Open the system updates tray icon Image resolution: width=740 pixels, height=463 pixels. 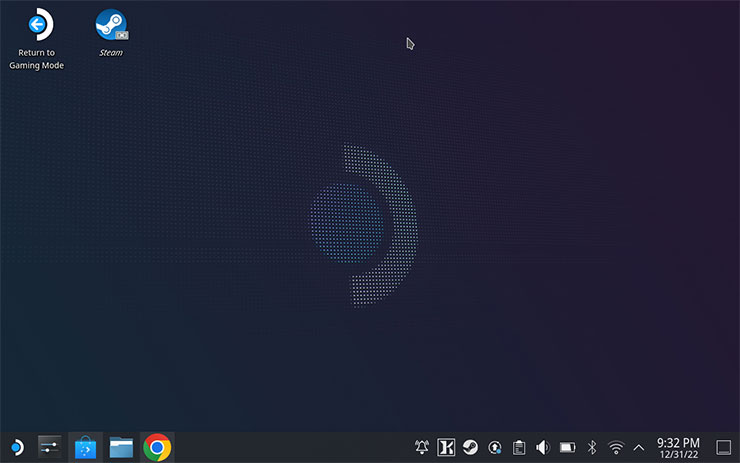(494, 447)
